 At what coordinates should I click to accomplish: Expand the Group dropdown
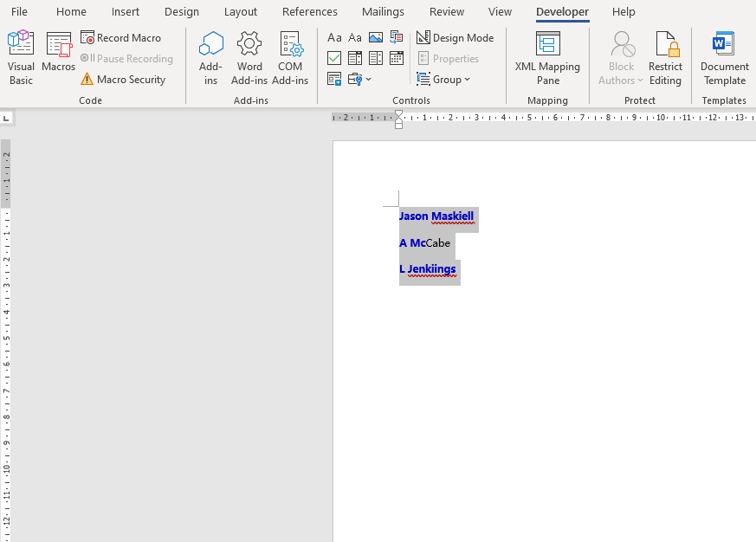point(443,79)
